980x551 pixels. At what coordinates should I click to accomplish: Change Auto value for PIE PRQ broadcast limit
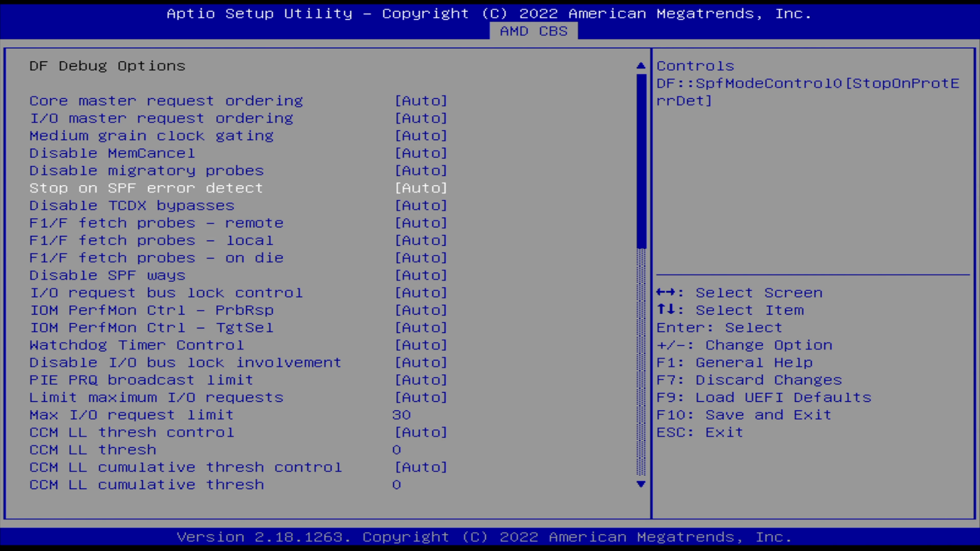click(421, 381)
